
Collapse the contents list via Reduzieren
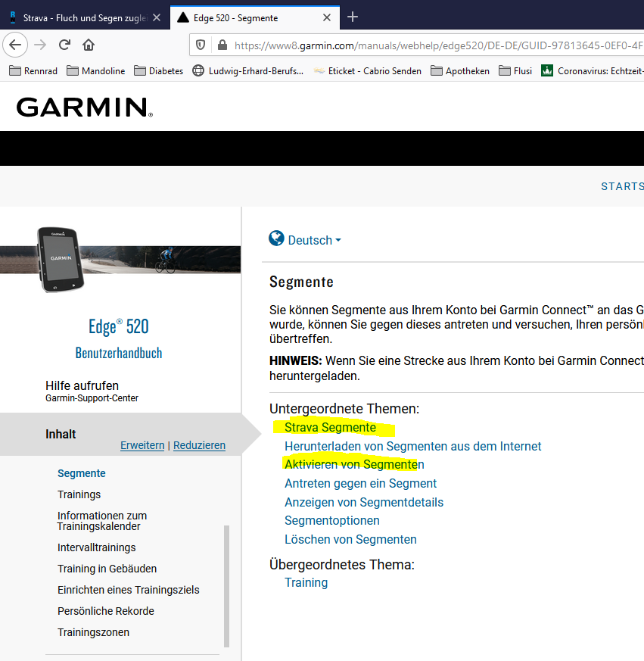pyautogui.click(x=199, y=445)
